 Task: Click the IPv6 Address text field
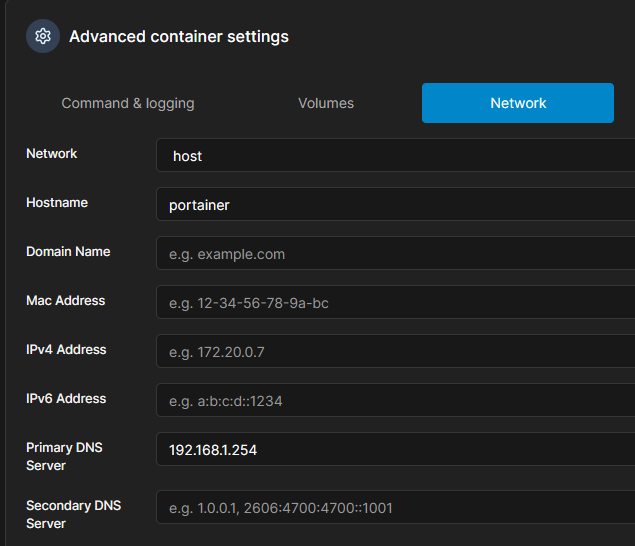(396, 400)
